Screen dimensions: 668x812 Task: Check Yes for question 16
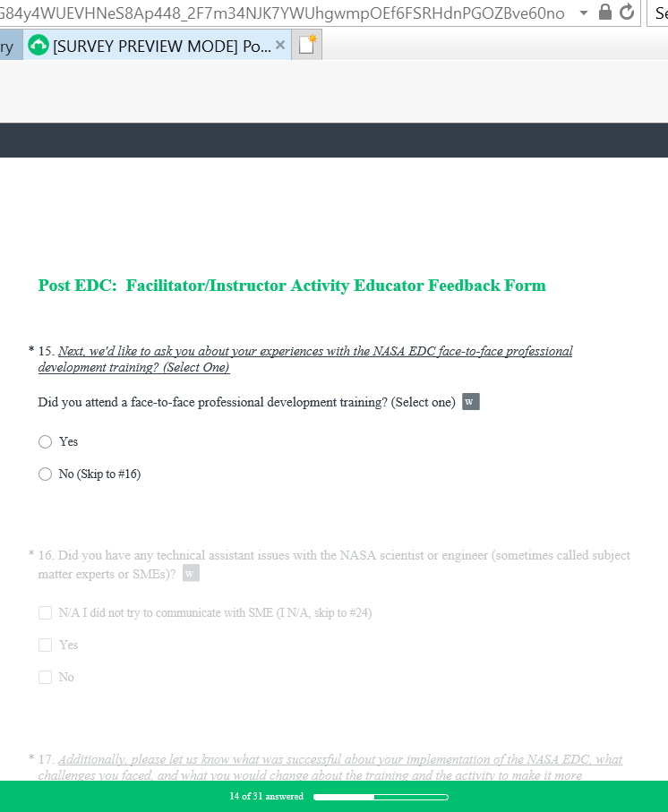click(x=45, y=645)
